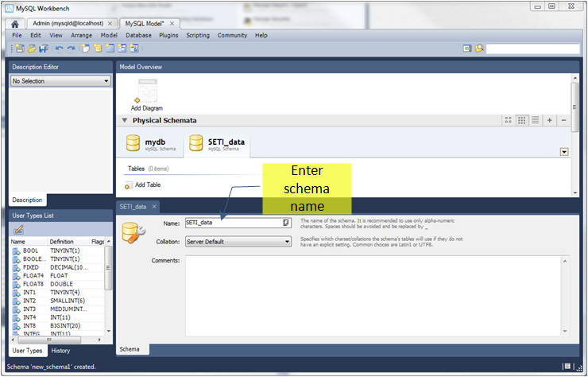The height and width of the screenshot is (377, 588).
Task: Open the Community menu
Action: pos(233,35)
